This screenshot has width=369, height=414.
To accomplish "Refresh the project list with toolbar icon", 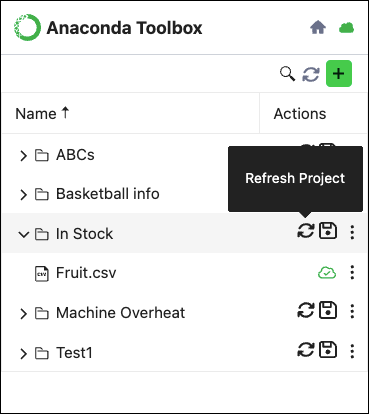I will [311, 74].
